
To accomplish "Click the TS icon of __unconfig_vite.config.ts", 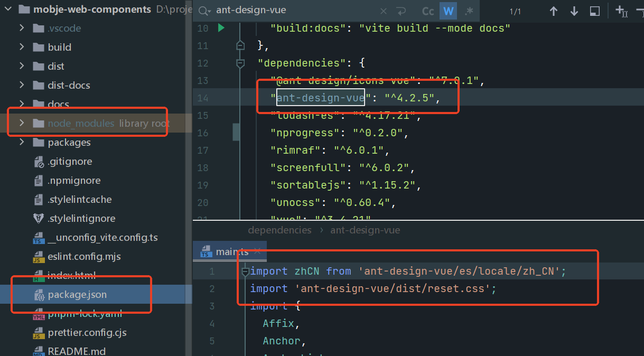I will coord(38,238).
